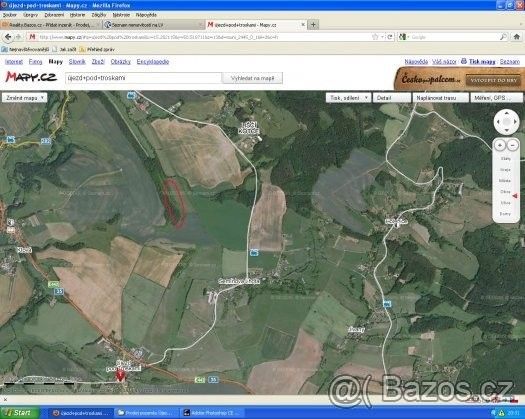Pan map up with compass arrow
525x419 pixels.
pyautogui.click(x=506, y=113)
